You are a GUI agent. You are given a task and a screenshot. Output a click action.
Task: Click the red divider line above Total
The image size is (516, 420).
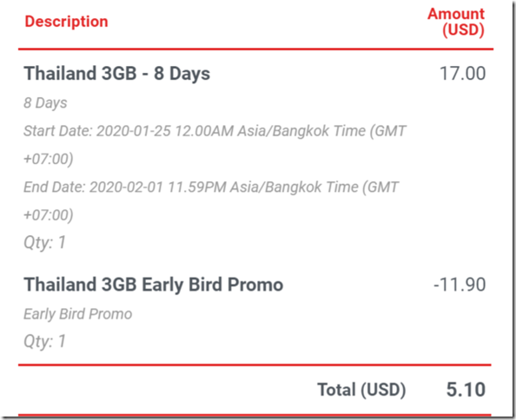pyautogui.click(x=255, y=364)
